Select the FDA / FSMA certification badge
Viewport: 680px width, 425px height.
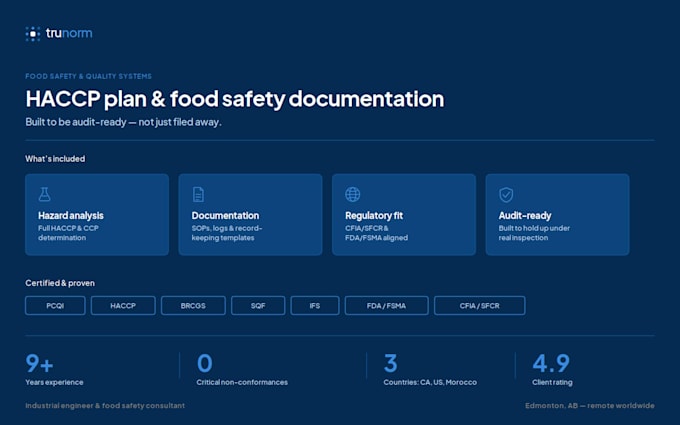[386, 306]
